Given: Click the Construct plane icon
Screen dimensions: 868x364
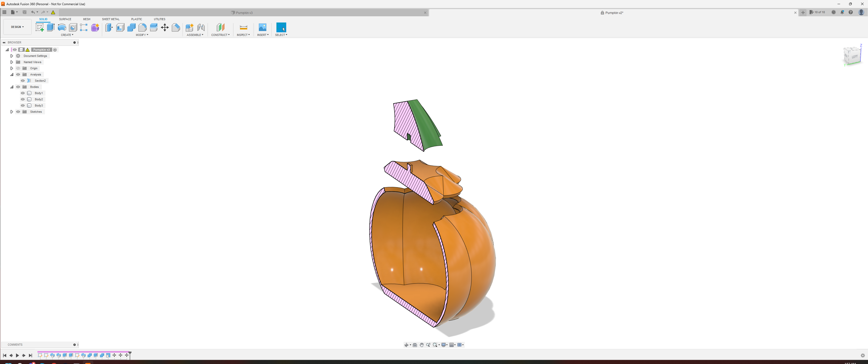Looking at the screenshot, I should click(x=220, y=27).
